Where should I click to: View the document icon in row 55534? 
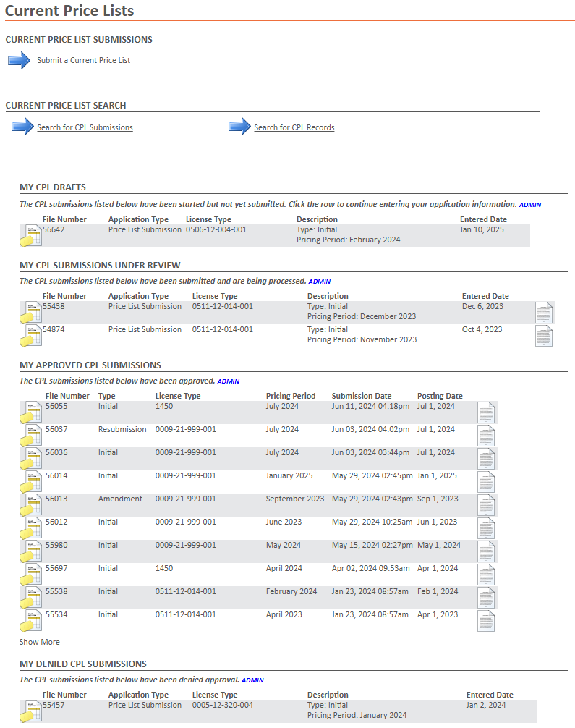pyautogui.click(x=486, y=621)
